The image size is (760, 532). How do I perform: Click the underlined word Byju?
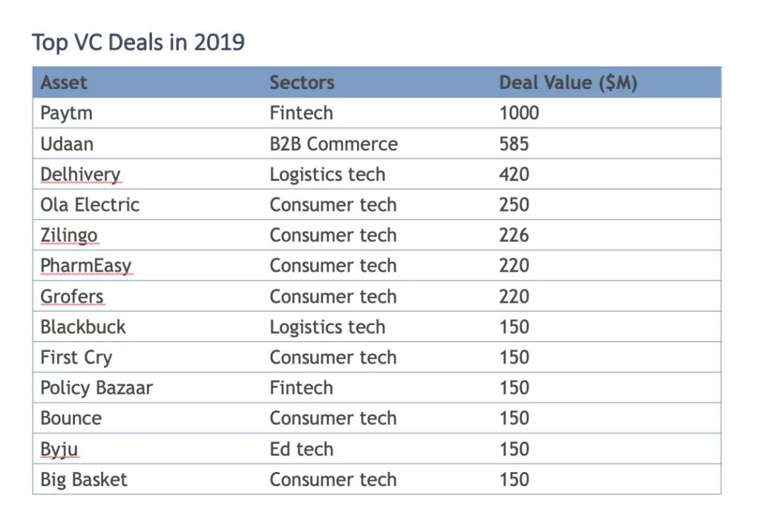(x=59, y=449)
